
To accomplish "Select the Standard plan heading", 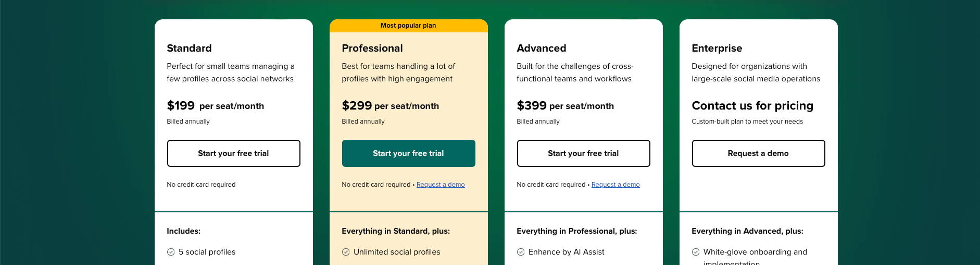I will [189, 48].
